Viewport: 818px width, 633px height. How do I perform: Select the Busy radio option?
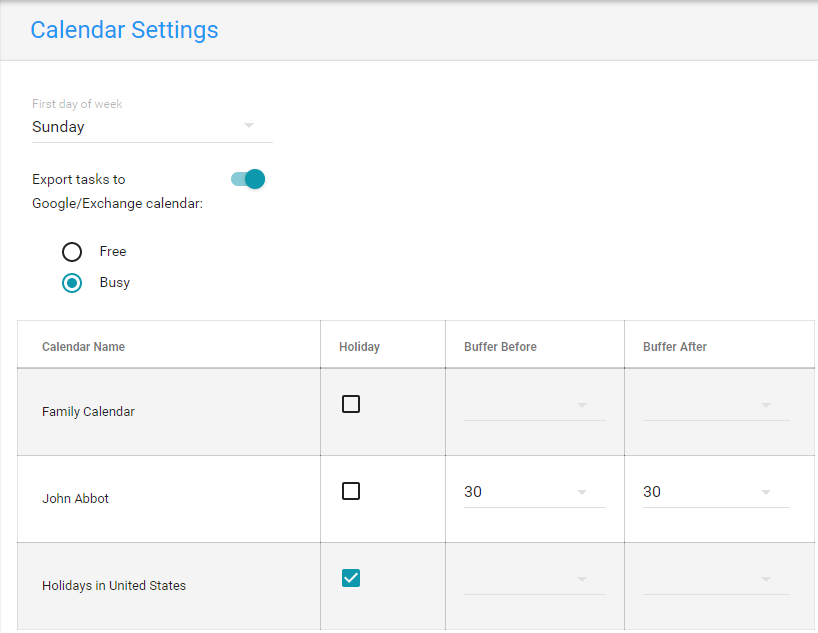[x=72, y=282]
